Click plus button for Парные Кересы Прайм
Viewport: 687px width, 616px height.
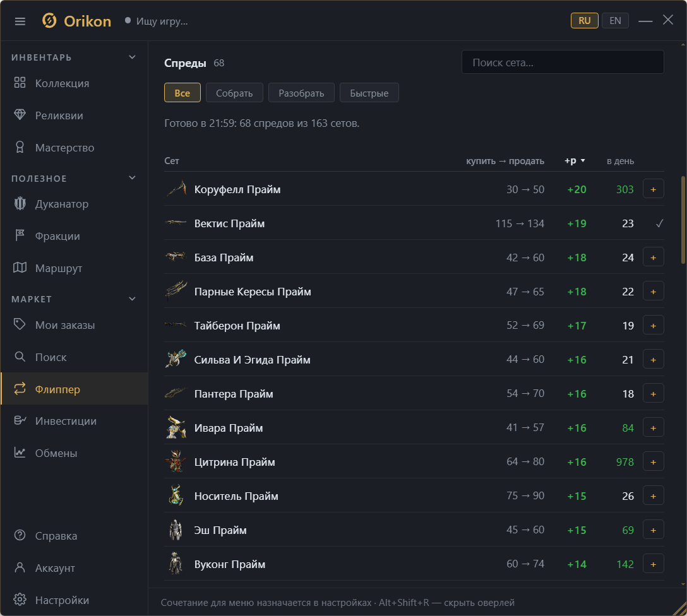click(x=654, y=292)
